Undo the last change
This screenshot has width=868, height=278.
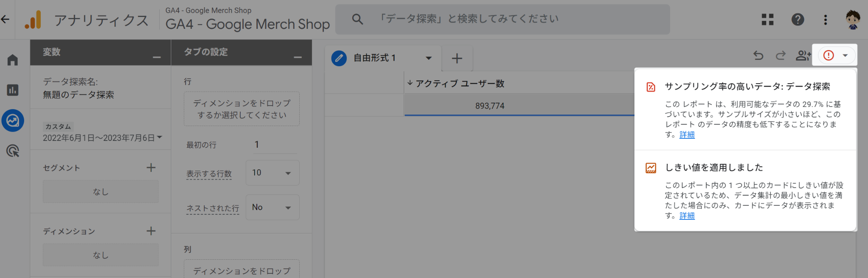(x=758, y=56)
